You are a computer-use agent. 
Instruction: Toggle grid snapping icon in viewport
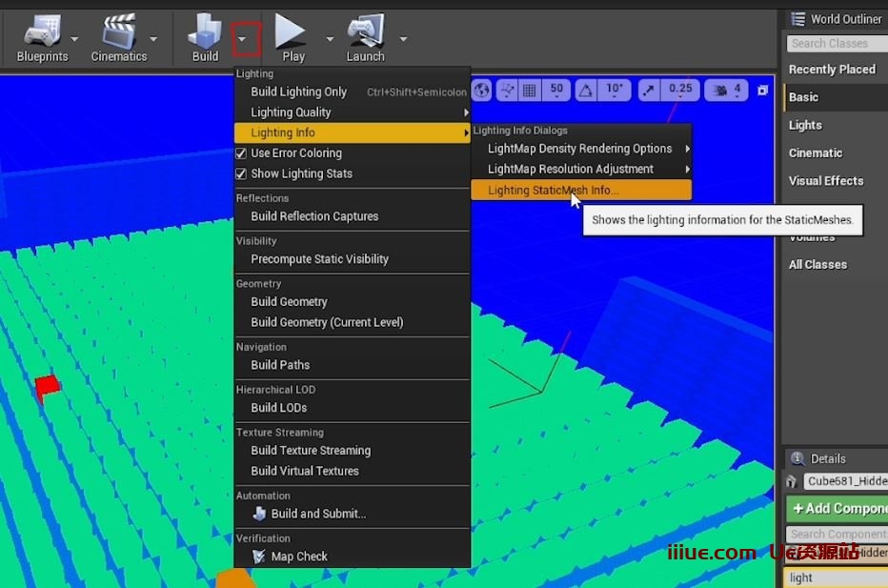point(529,91)
